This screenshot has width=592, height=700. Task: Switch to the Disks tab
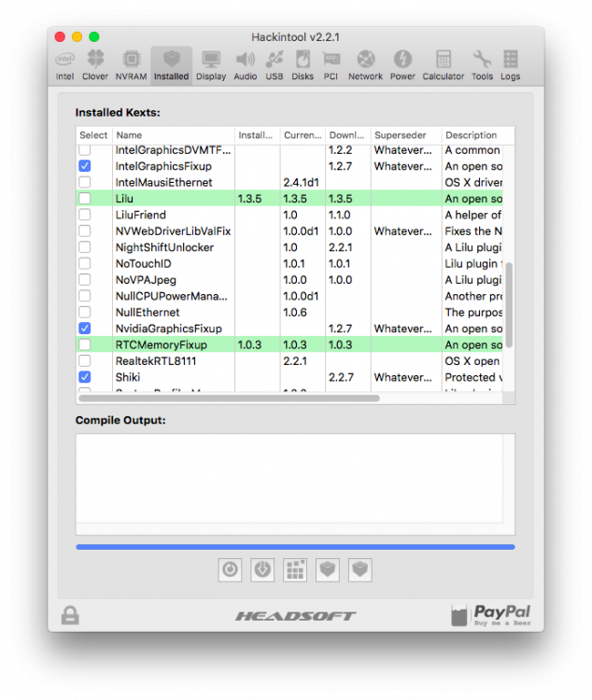(x=303, y=65)
